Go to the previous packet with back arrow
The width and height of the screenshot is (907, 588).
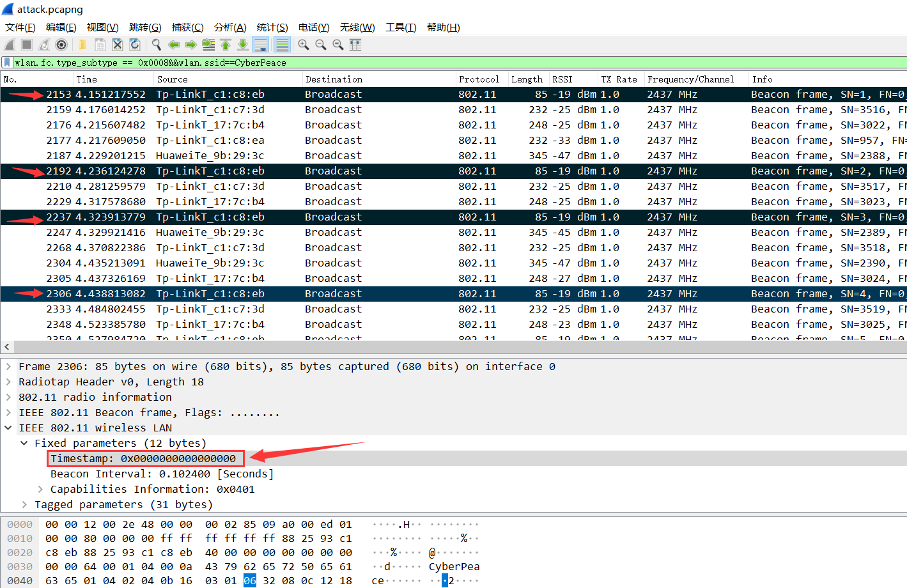point(173,45)
